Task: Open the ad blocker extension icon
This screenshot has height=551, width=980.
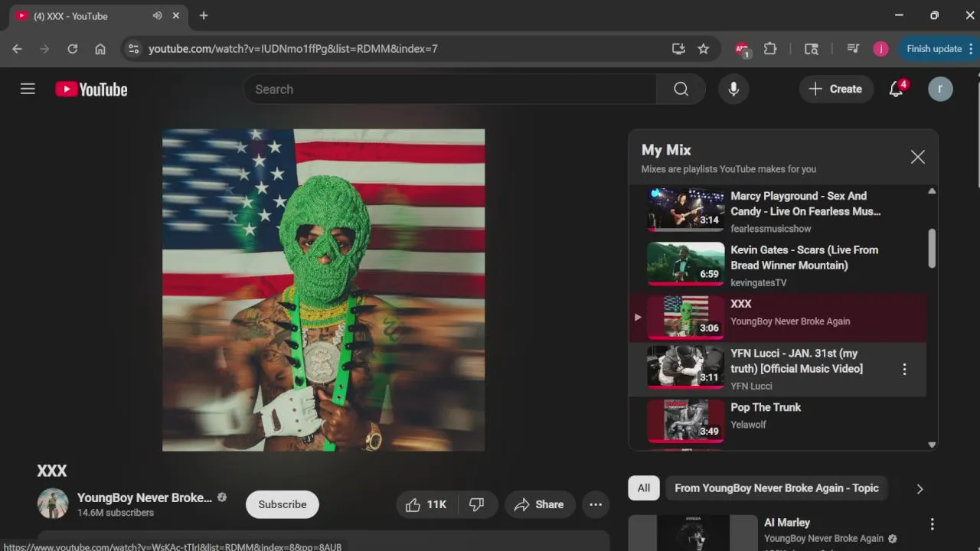Action: tap(742, 48)
